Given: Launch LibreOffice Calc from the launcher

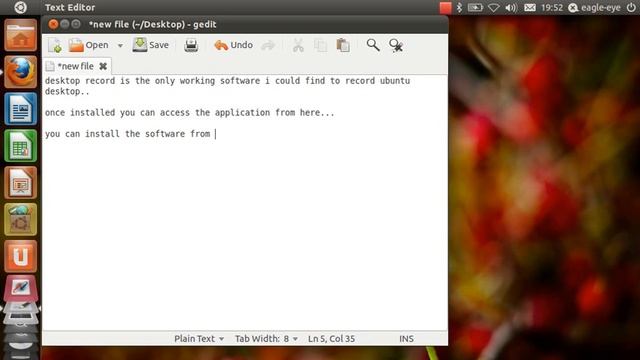Looking at the screenshot, I should [20, 146].
